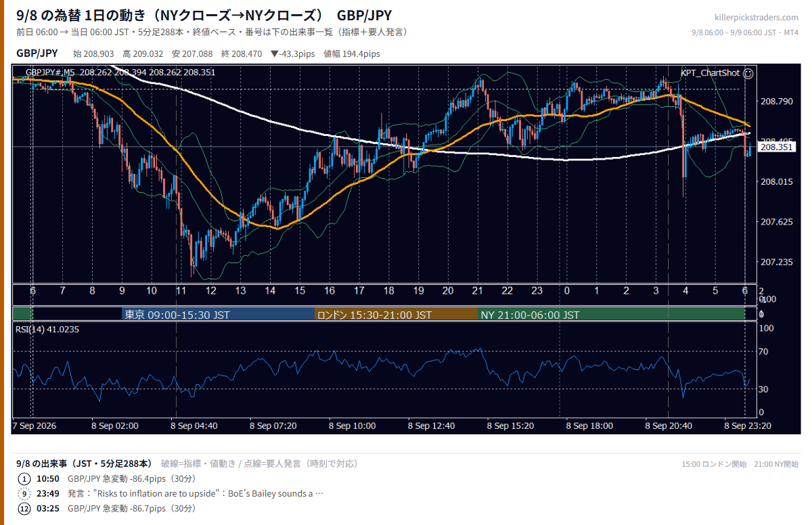Click the '8 Sep 18:00' date label

point(589,426)
